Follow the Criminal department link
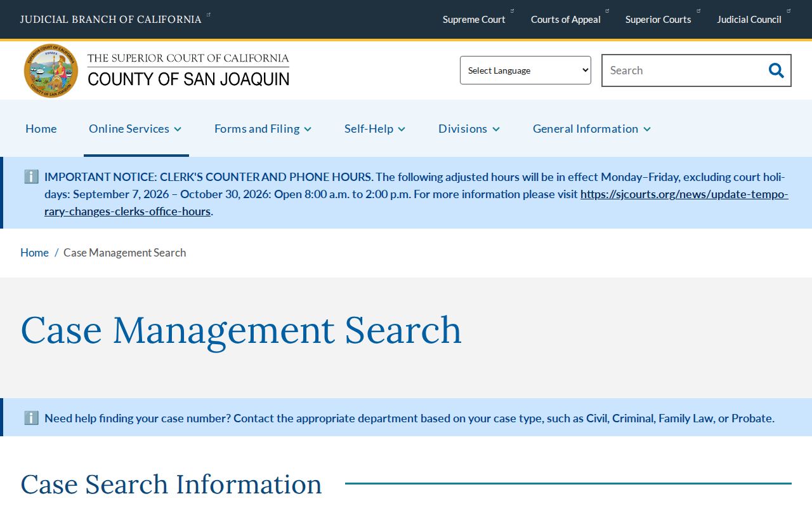The width and height of the screenshot is (812, 508). tap(632, 418)
